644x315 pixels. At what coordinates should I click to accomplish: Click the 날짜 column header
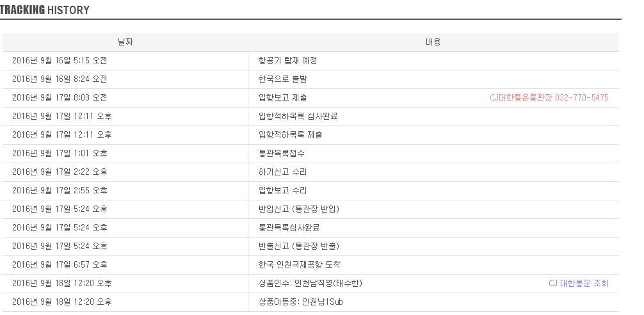(125, 42)
